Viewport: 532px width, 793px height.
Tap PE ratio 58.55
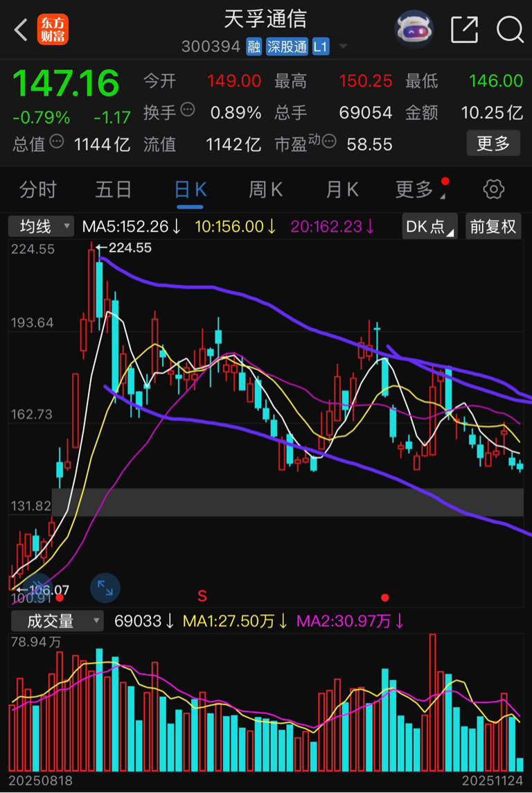[369, 145]
